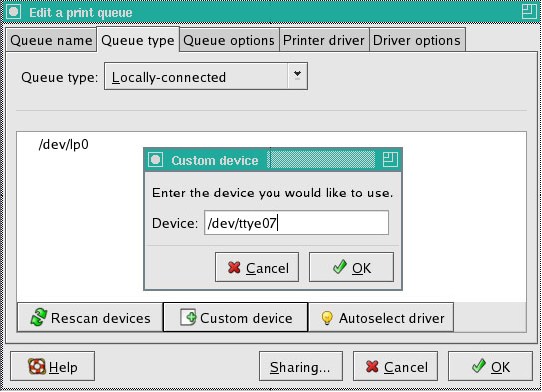Click window menu icon of Edit a print queue
The width and height of the screenshot is (542, 392).
coord(13,12)
